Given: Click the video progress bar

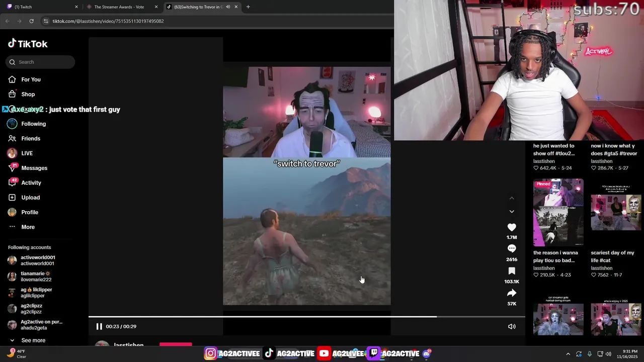Looking at the screenshot, I should [x=307, y=317].
